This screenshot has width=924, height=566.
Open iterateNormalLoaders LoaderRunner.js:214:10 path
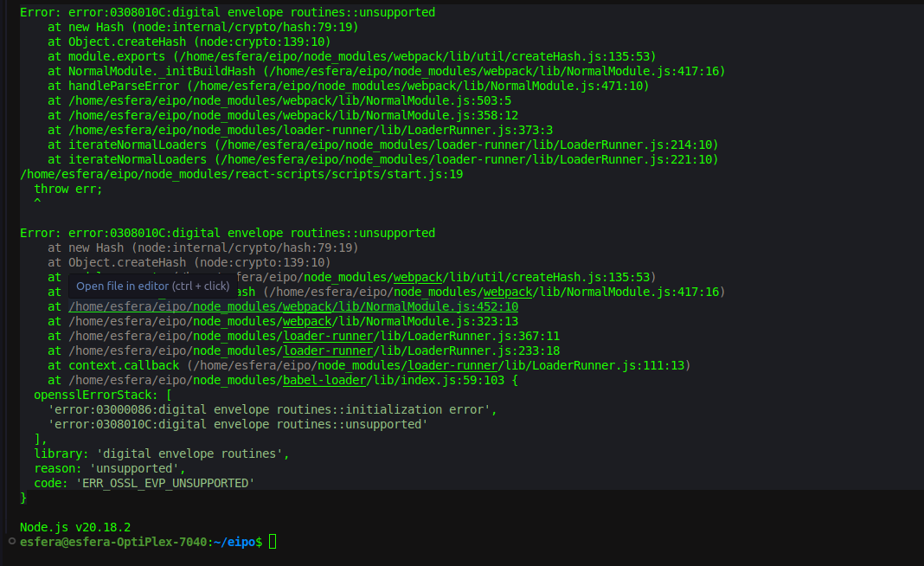pos(466,145)
